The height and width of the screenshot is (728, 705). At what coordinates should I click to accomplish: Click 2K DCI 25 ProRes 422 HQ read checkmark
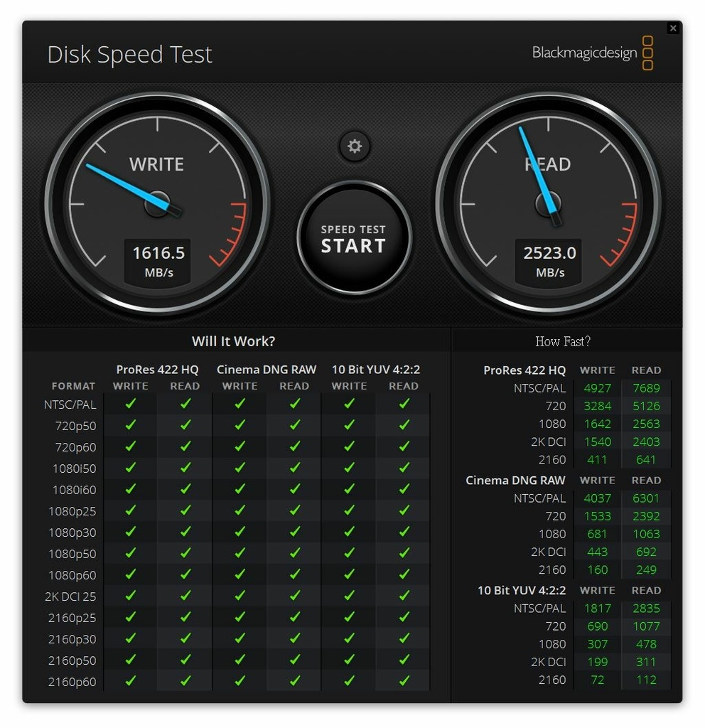[185, 596]
